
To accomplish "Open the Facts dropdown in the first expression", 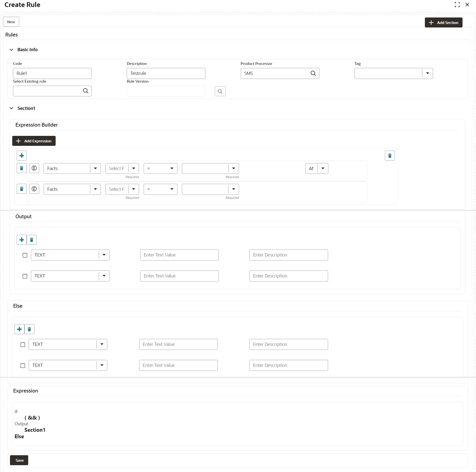I will (x=95, y=168).
